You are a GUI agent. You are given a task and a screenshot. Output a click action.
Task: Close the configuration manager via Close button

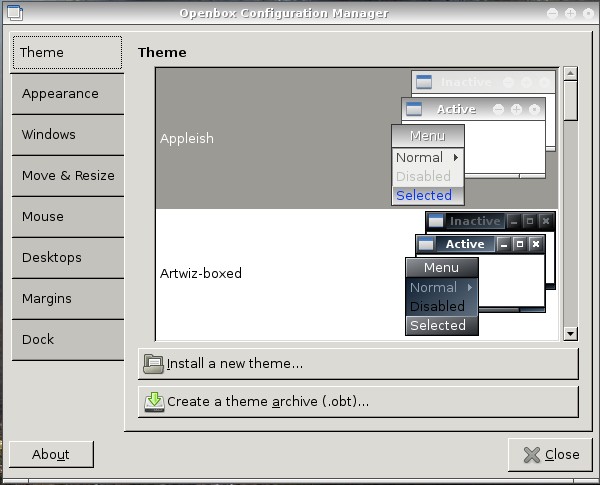point(550,455)
